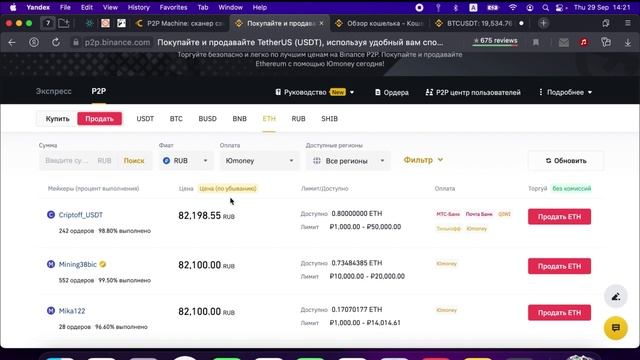This screenshot has width=640, height=360.
Task: Click the p2p.binance.com address field
Action: (x=117, y=42)
